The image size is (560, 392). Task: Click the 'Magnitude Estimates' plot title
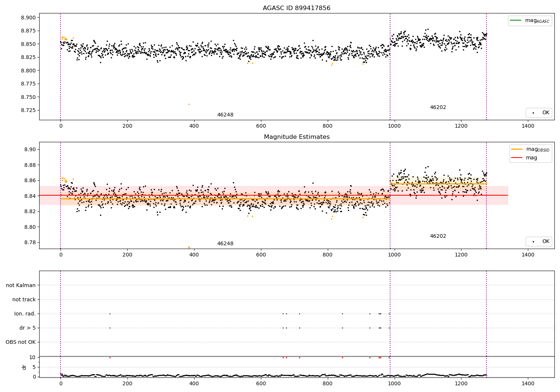296,137
